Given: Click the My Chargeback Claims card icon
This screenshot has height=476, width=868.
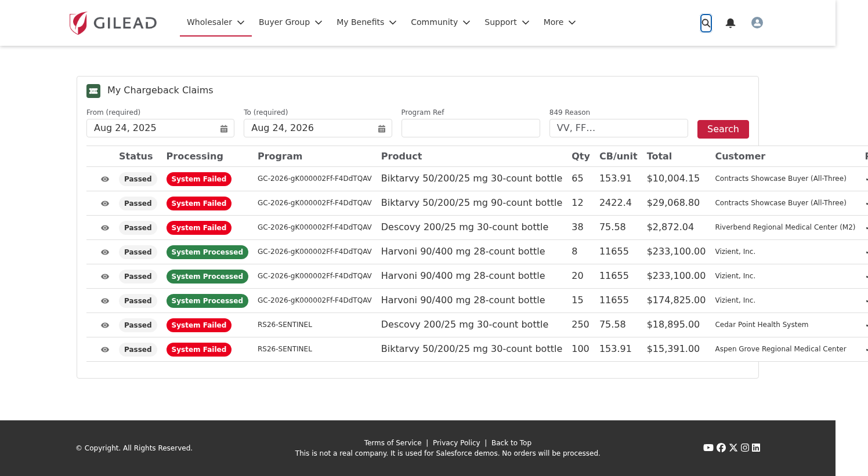Looking at the screenshot, I should pyautogui.click(x=93, y=91).
